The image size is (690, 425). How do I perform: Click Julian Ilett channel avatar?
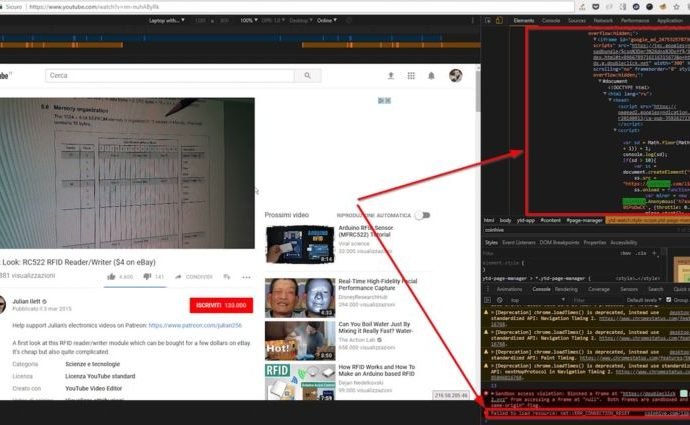click(3, 304)
